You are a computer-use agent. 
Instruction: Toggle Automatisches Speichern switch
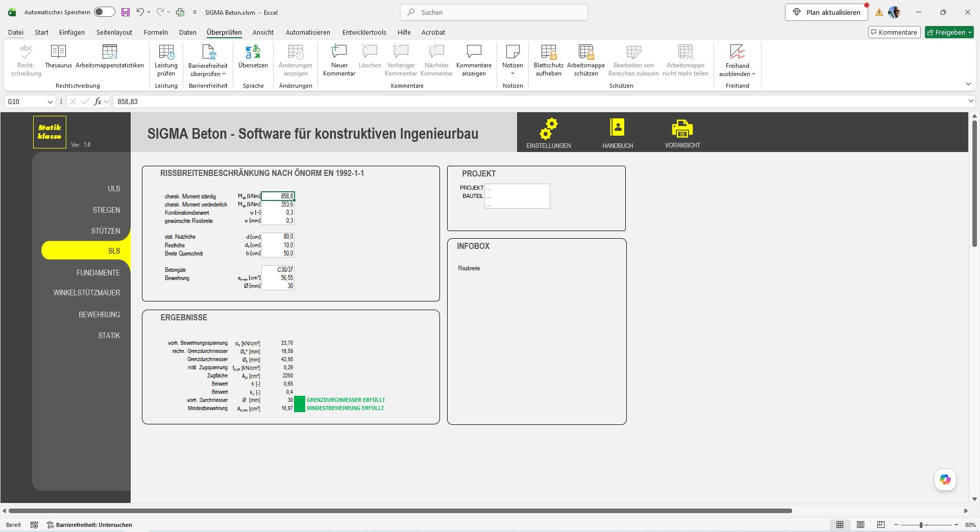(x=104, y=12)
